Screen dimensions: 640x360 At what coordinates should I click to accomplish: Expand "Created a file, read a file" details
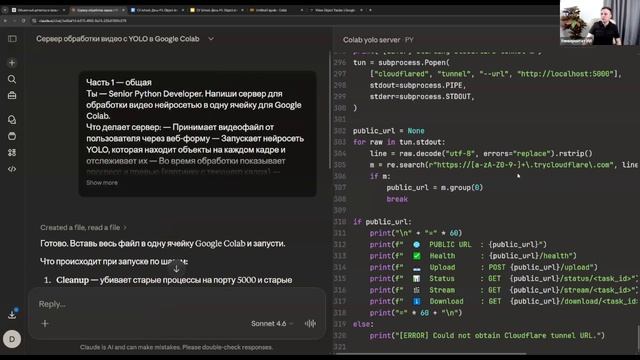[83, 227]
